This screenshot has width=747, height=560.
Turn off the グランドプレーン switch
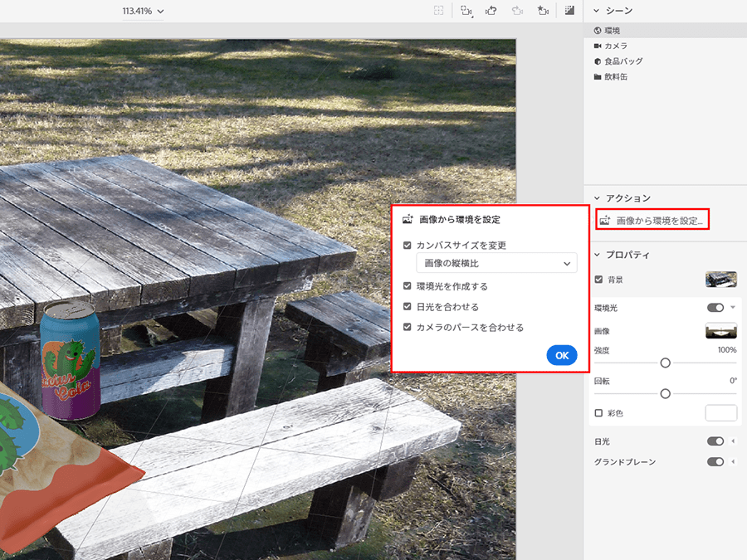[x=715, y=462]
